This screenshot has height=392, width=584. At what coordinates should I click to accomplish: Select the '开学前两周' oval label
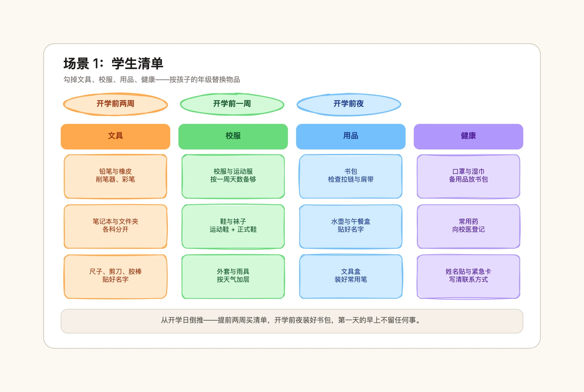[115, 104]
